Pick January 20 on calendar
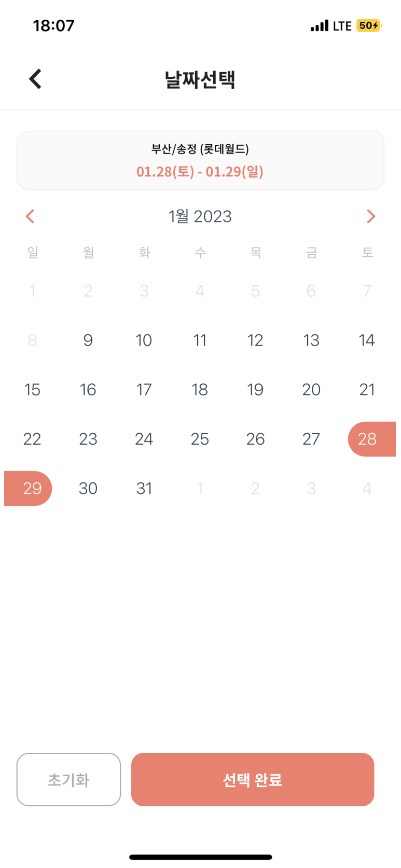 (x=311, y=390)
